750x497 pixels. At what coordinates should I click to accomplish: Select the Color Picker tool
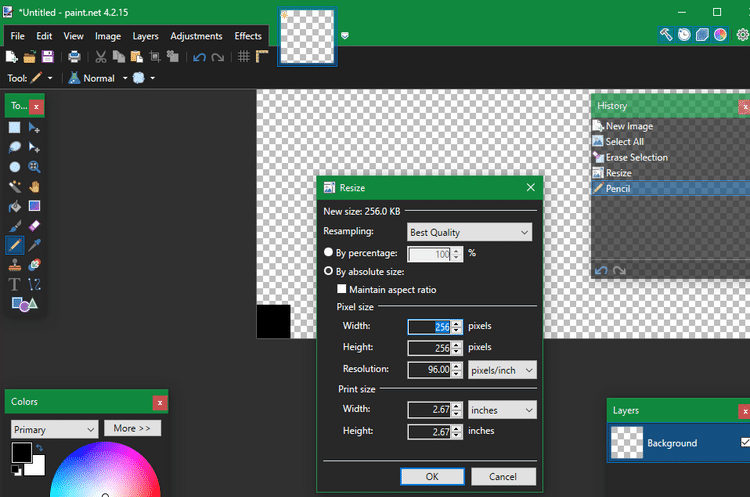pos(34,245)
